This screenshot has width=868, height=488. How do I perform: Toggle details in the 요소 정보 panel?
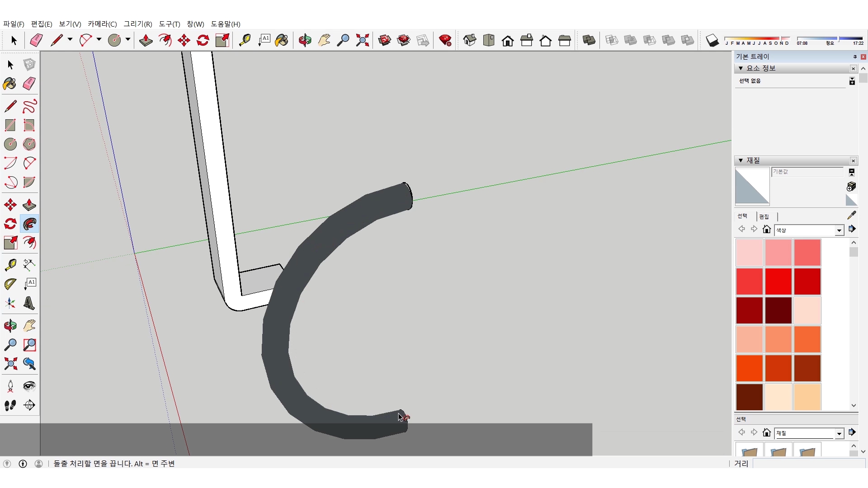tap(852, 81)
